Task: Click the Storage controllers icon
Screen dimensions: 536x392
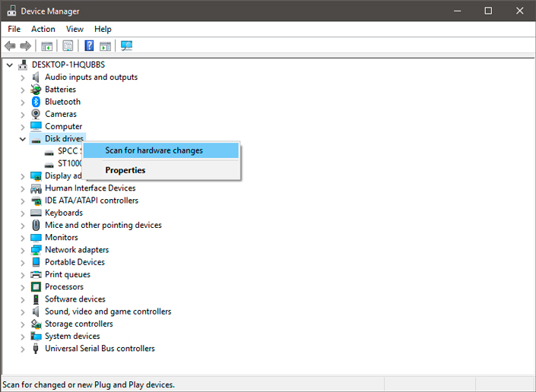Action: [36, 324]
